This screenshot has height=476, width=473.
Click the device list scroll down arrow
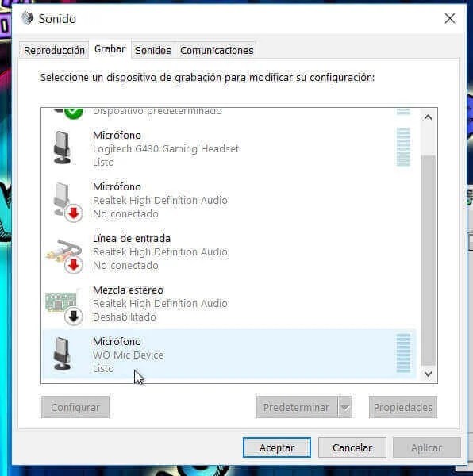(x=428, y=374)
